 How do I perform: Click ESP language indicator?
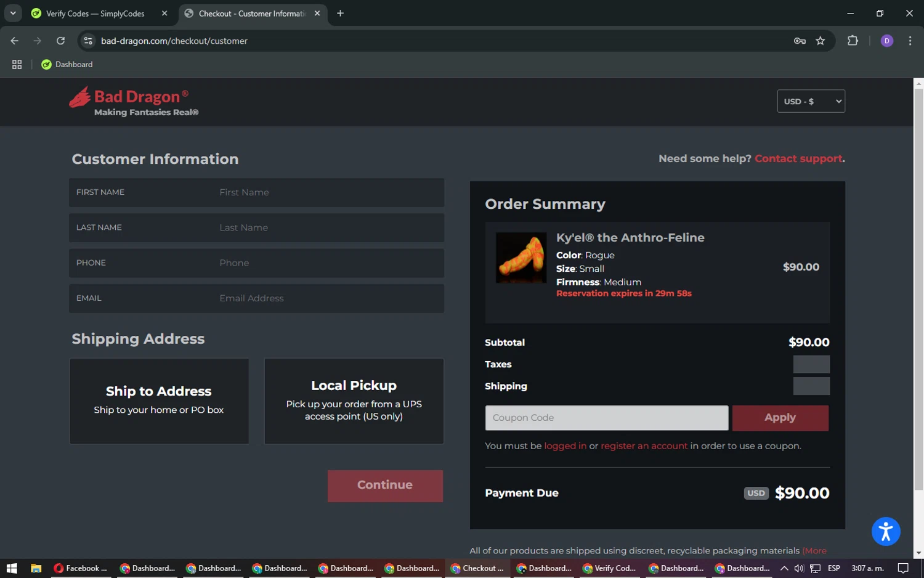coord(834,568)
